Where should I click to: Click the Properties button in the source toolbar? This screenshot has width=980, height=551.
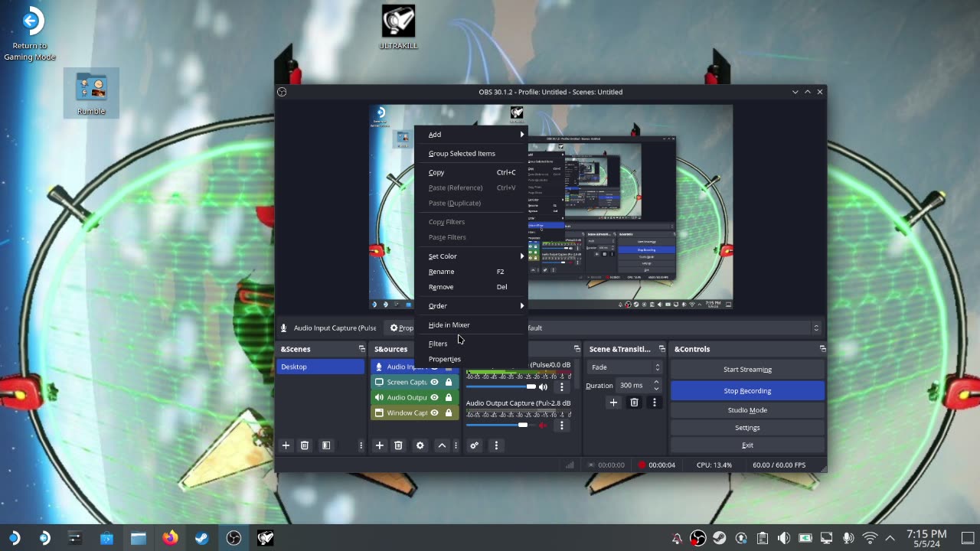tap(400, 328)
